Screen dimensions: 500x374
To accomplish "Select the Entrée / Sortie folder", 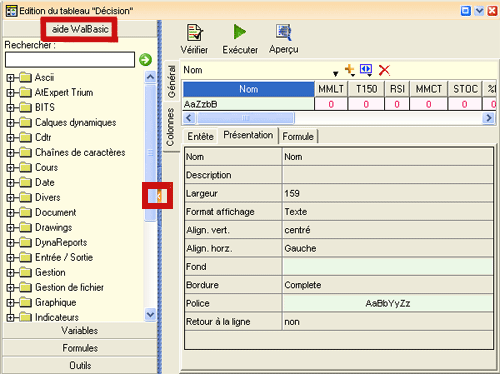I will pos(64,257).
